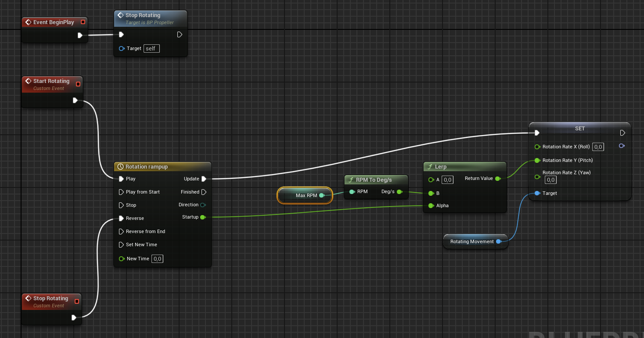Click the Start Rotating event exec output pin

[x=75, y=101]
